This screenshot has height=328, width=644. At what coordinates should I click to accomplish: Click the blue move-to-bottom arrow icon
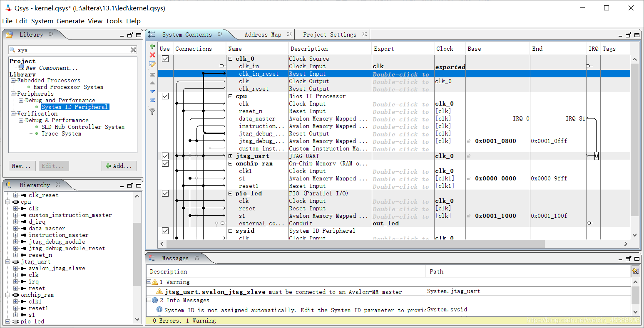[x=152, y=100]
